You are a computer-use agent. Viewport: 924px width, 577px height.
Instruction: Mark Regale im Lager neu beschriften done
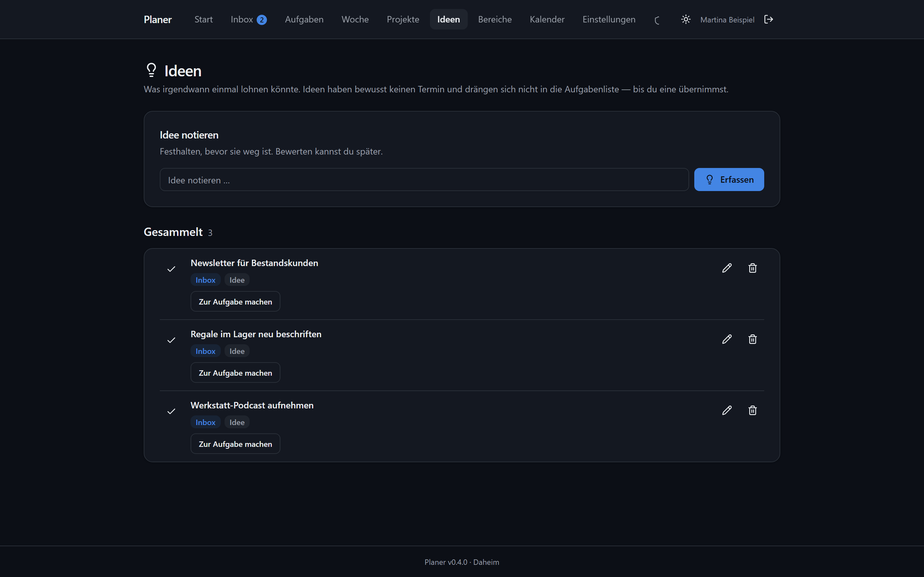click(x=171, y=340)
